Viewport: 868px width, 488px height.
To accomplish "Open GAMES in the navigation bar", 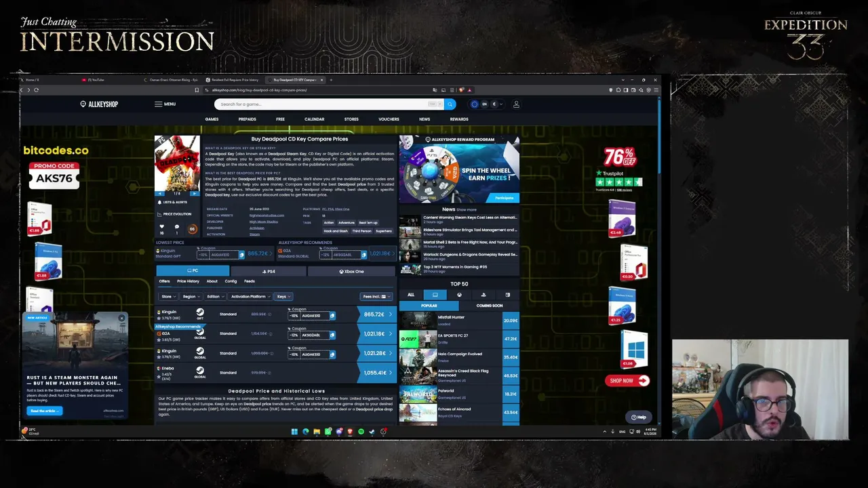I will point(212,119).
